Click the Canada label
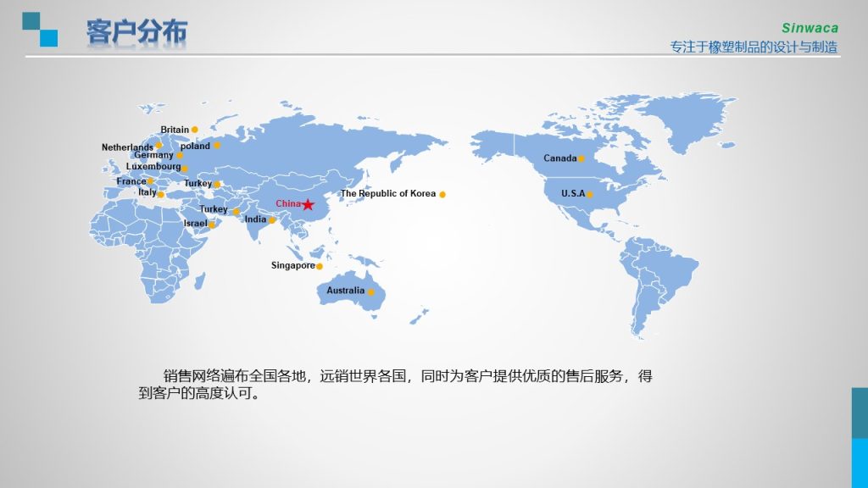The width and height of the screenshot is (868, 488). coord(560,158)
